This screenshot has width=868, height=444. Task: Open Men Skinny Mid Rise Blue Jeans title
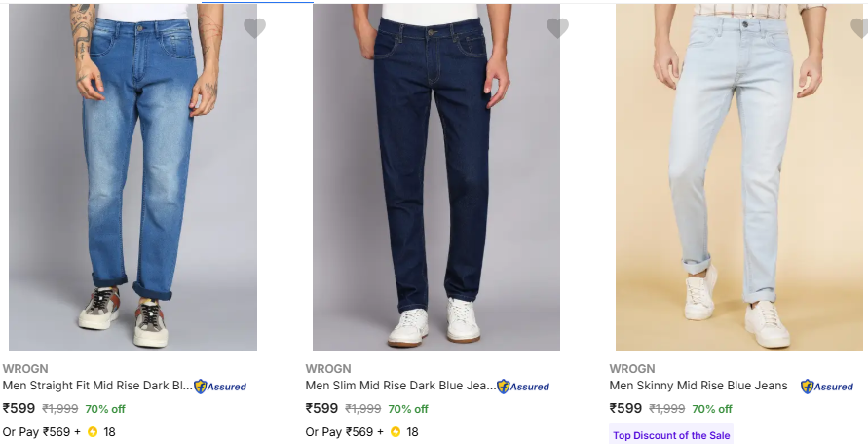click(698, 386)
